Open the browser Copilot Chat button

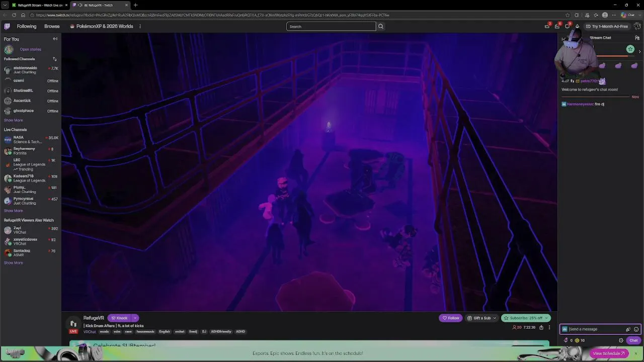click(628, 15)
